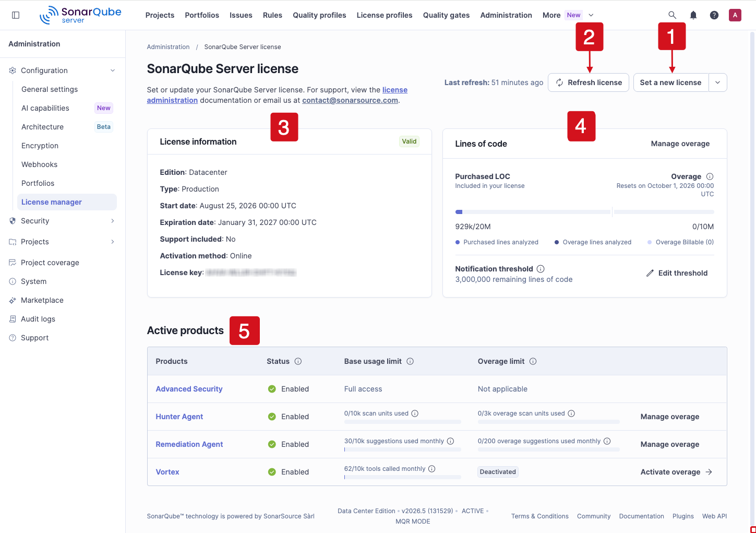
Task: Open the SonarQube server logo home
Action: click(x=80, y=15)
